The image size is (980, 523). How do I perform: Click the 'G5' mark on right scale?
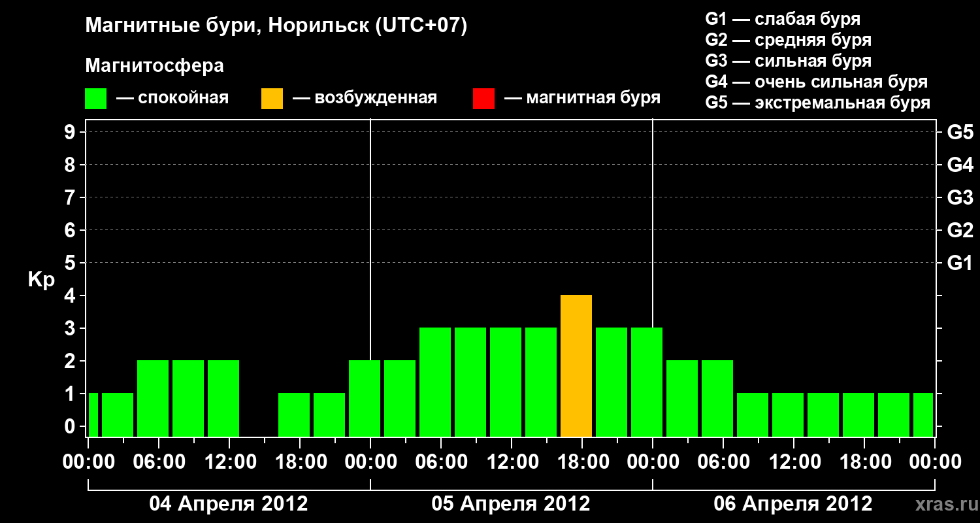point(960,133)
